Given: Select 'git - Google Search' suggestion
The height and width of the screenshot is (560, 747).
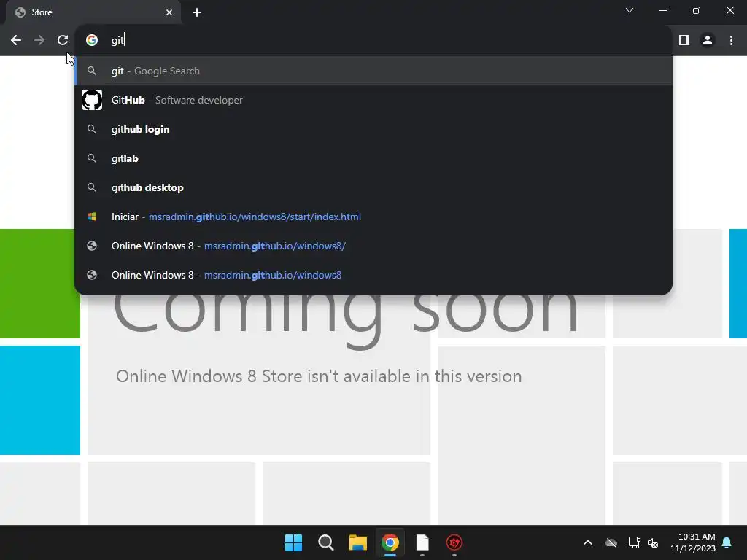Looking at the screenshot, I should (x=373, y=71).
